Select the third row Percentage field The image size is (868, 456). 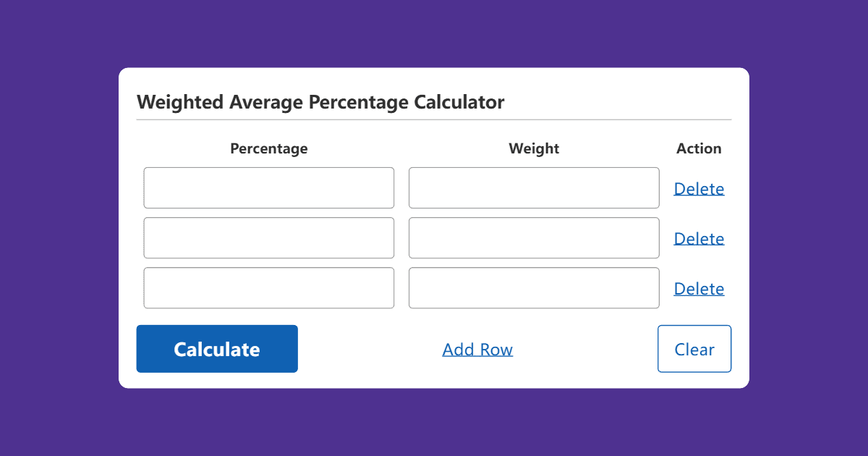click(x=268, y=287)
